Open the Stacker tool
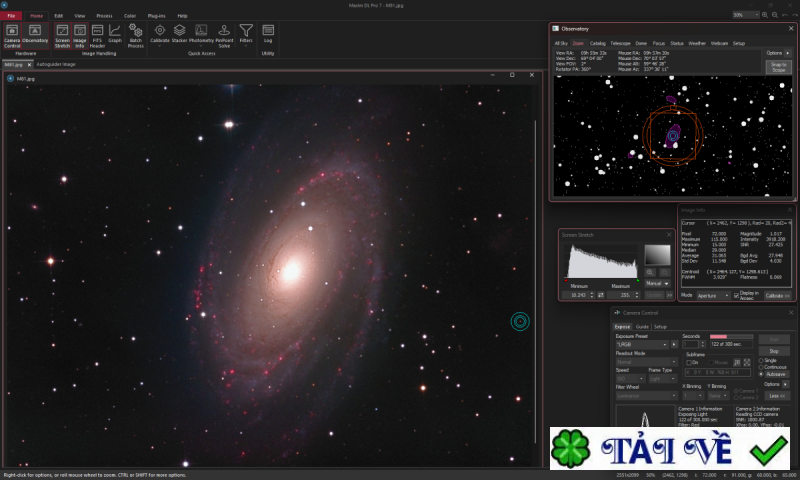The height and width of the screenshot is (480, 800). pos(179,34)
